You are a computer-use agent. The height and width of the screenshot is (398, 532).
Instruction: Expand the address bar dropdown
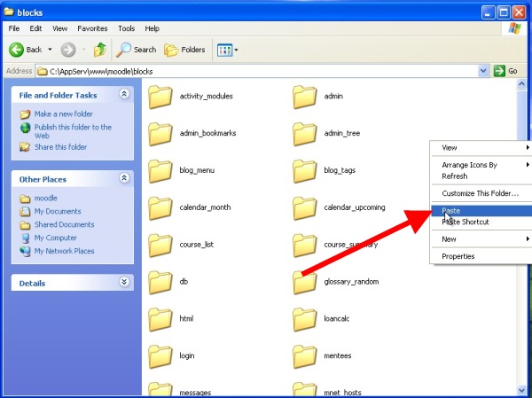click(x=483, y=71)
